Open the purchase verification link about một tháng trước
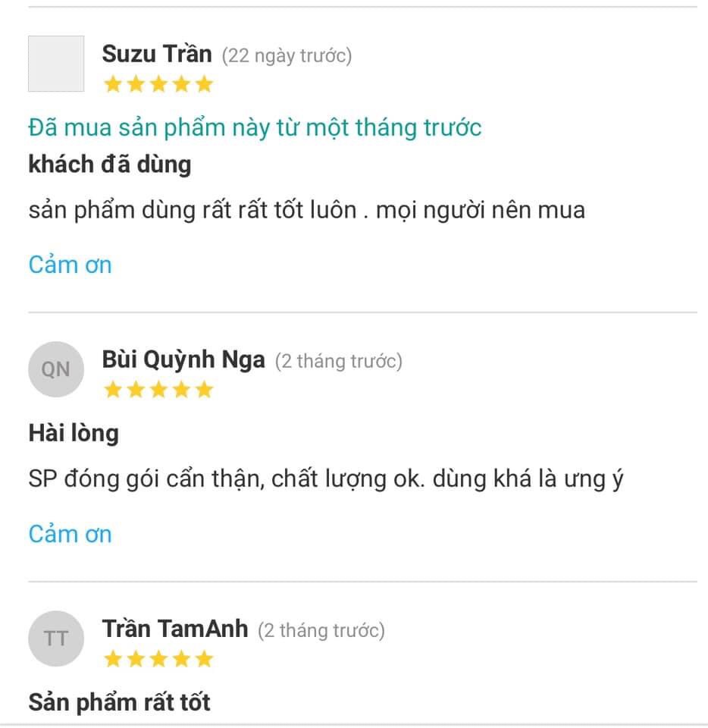The image size is (708, 728). click(x=255, y=127)
